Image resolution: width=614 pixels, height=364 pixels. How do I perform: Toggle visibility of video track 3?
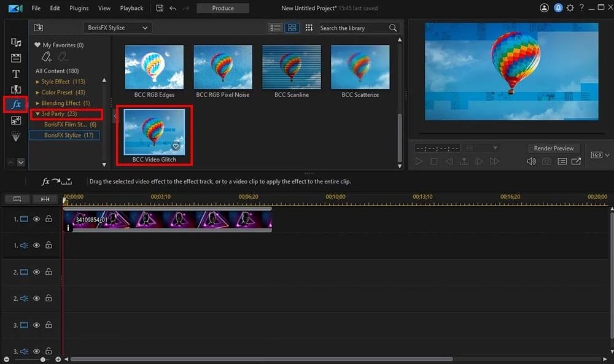click(x=36, y=325)
